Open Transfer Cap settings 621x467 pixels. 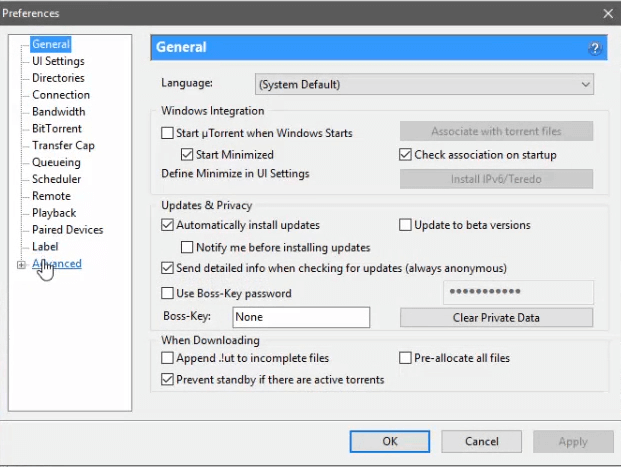(63, 145)
